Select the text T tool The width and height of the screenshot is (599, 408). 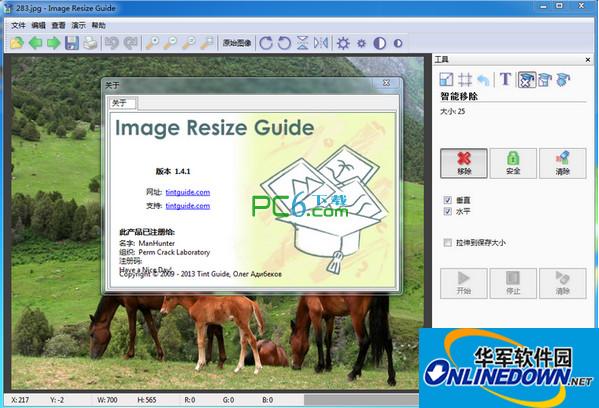click(x=505, y=79)
